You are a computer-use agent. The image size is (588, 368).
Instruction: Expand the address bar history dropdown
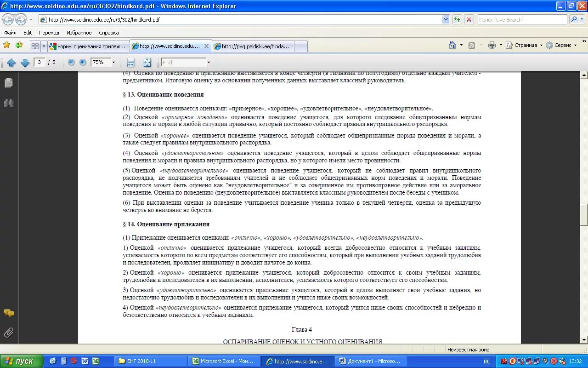pos(446,20)
